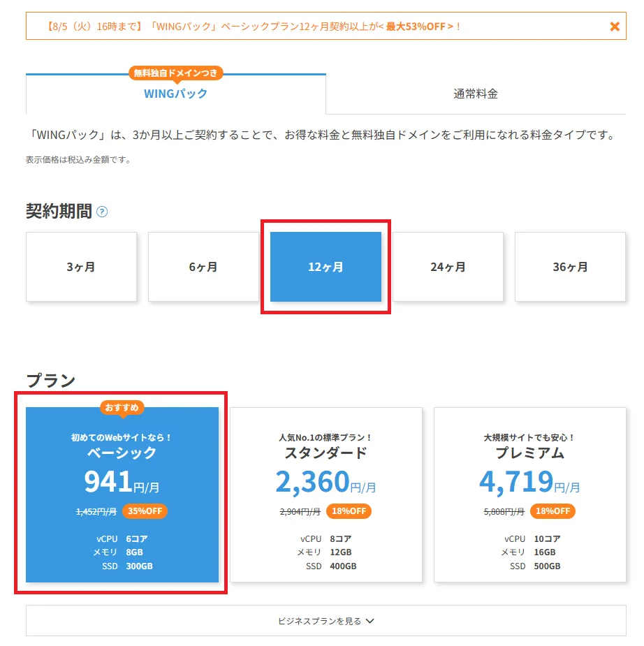
Task: Expand ビジネスプランを見る section
Action: pos(326,620)
